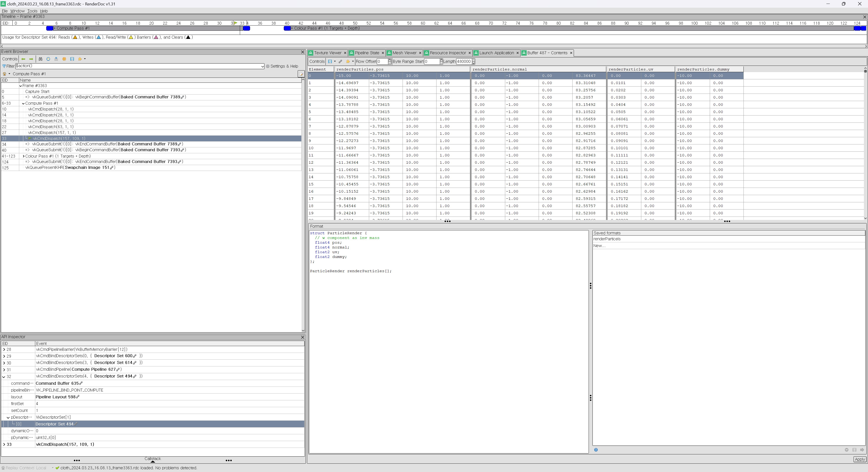Click the timeline horizontal scrollbar
This screenshot has height=472, width=868.
pos(434,46)
